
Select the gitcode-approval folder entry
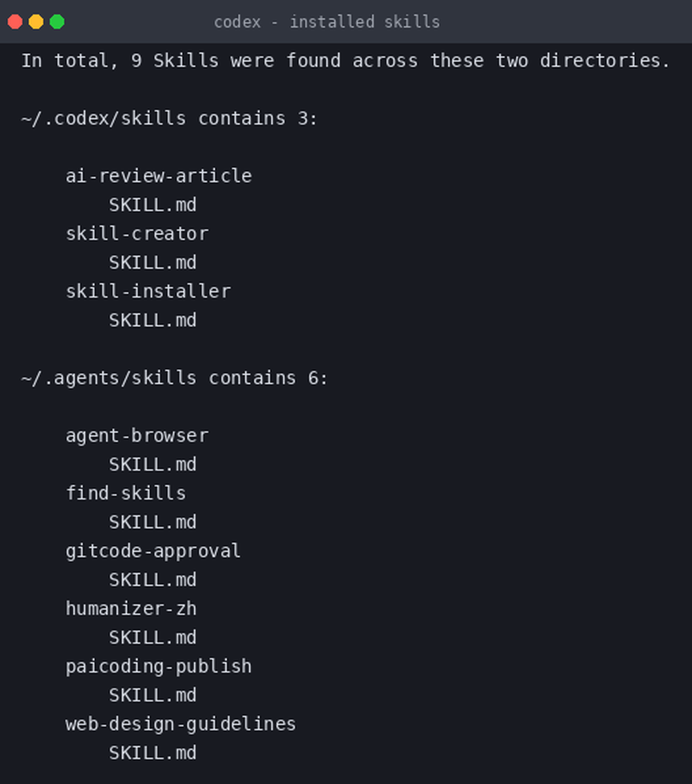point(153,551)
